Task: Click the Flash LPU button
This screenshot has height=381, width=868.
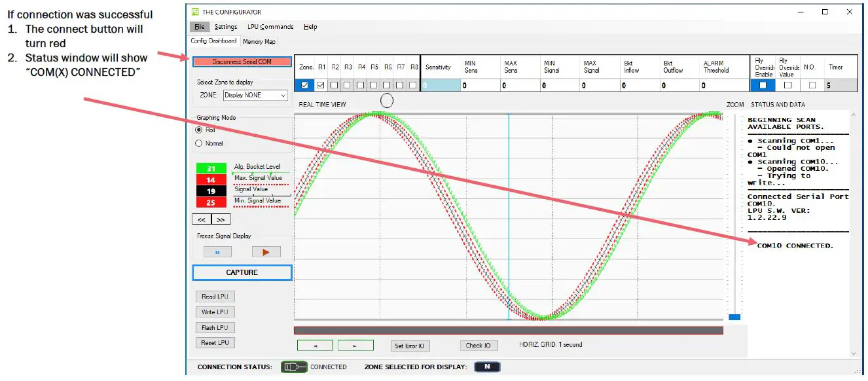Action: (x=215, y=327)
